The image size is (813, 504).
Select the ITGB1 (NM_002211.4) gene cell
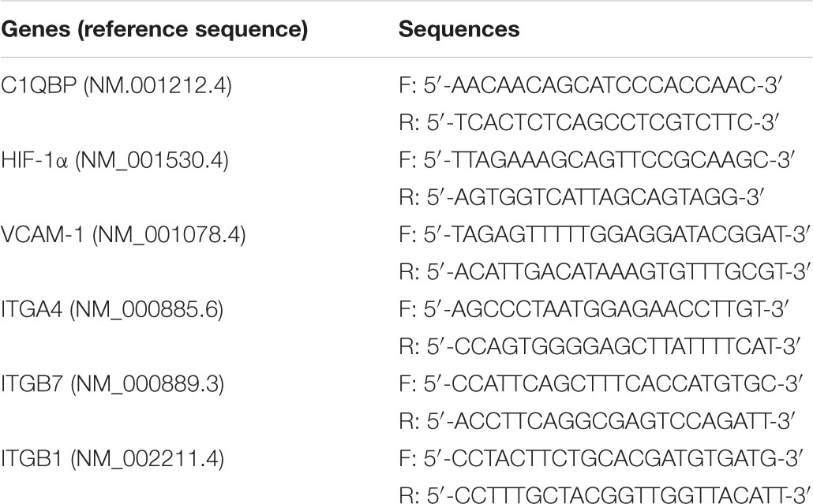[113, 460]
